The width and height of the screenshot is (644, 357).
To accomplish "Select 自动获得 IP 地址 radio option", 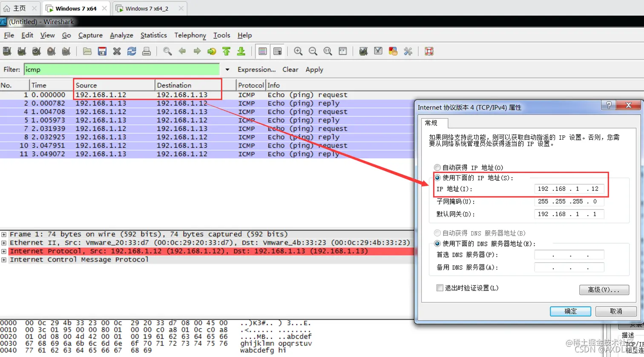I will (x=437, y=168).
